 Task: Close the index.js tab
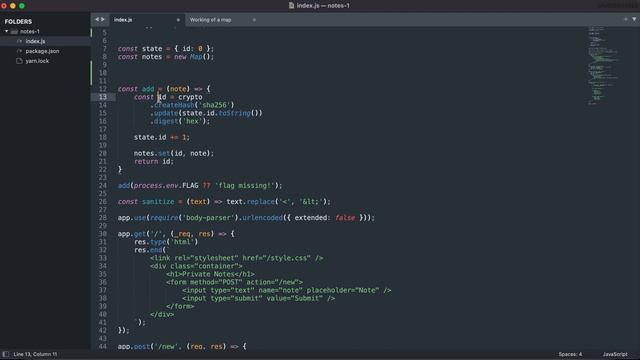178,20
